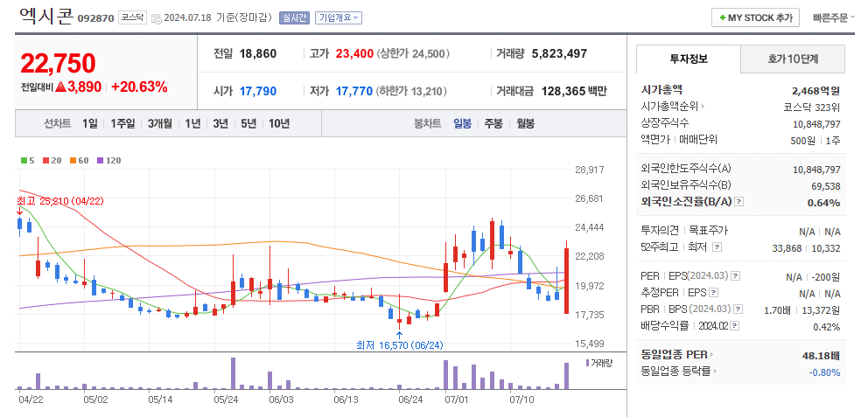The image size is (868, 417).
Task: Click the 전일 value 18,860
Action: point(258,54)
